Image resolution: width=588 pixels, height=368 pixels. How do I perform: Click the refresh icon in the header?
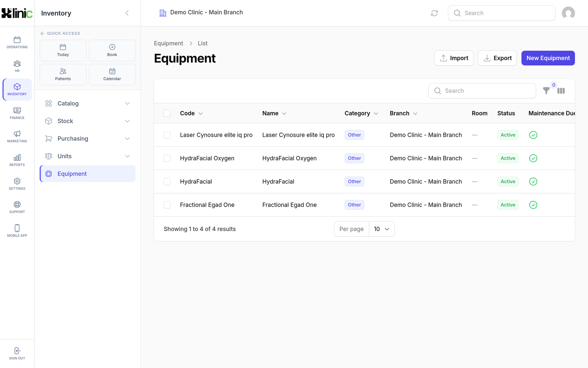pyautogui.click(x=434, y=13)
